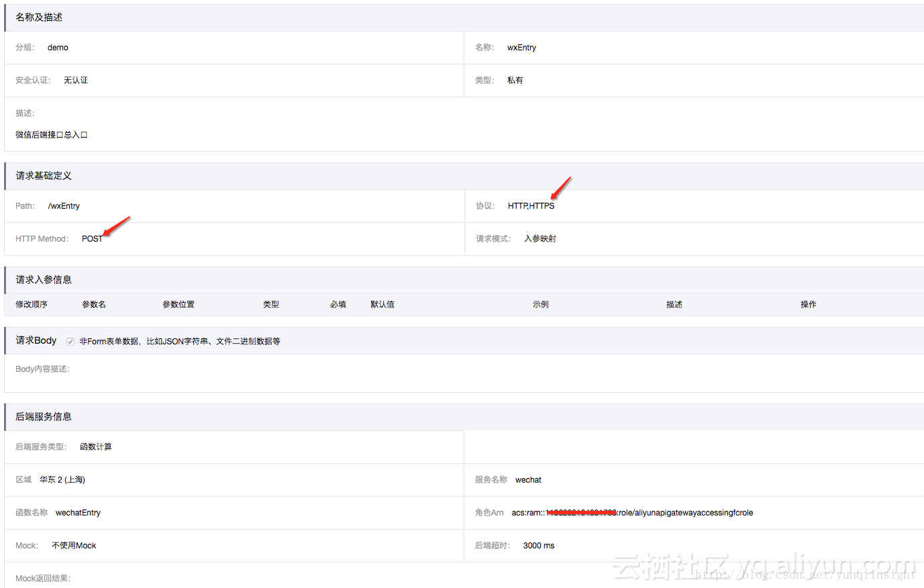Select the Mock value '不使用Mock'
The height and width of the screenshot is (588, 924).
(x=74, y=546)
